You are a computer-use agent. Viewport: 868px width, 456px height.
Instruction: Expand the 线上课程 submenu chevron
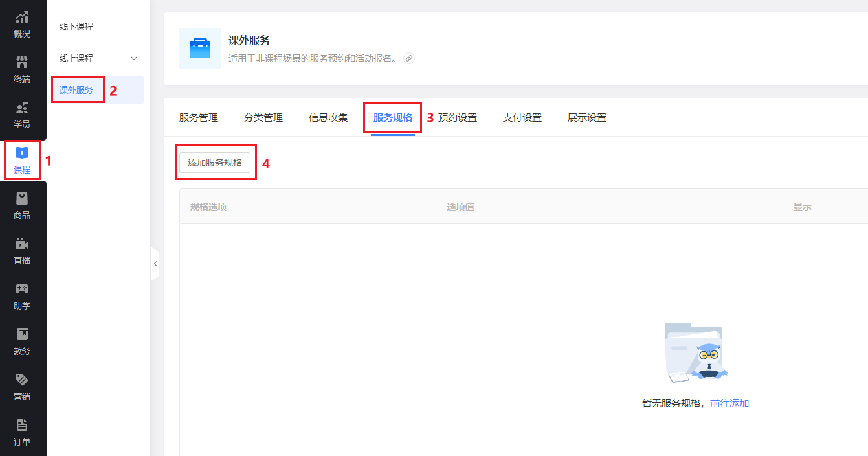[x=134, y=58]
